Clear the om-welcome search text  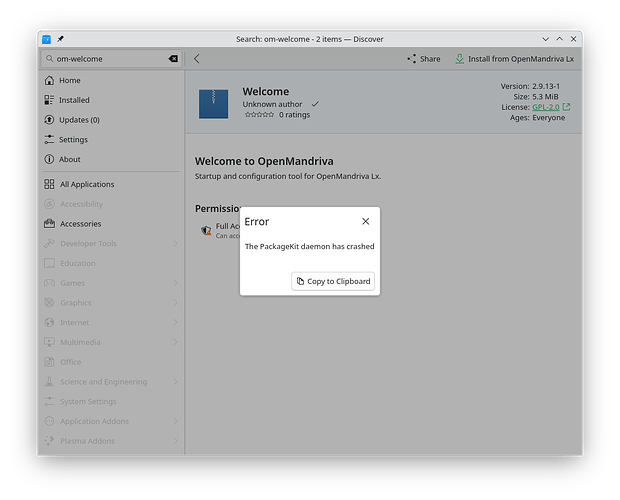click(173, 58)
